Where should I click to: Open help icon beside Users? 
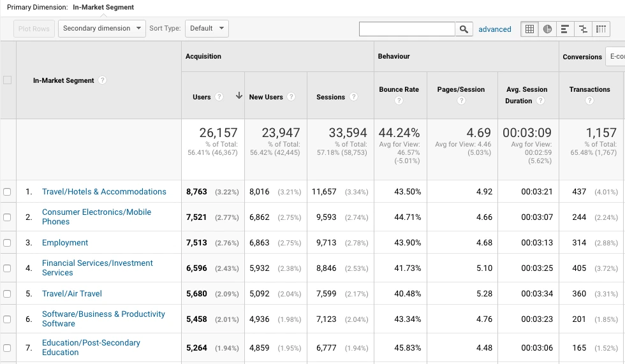click(219, 97)
